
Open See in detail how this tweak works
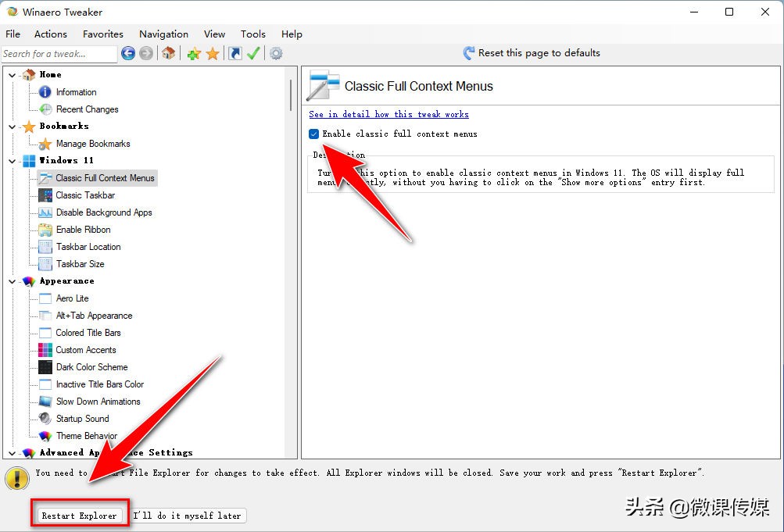(x=388, y=114)
